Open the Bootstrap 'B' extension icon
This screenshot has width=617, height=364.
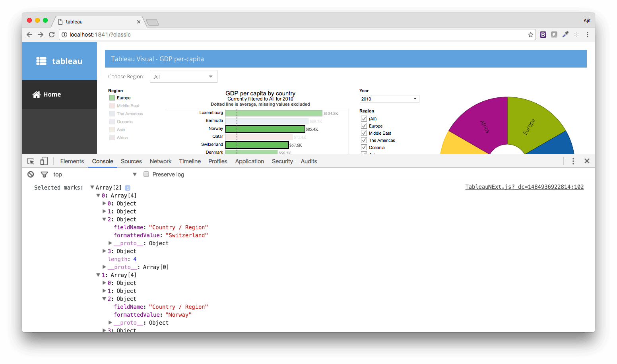543,35
